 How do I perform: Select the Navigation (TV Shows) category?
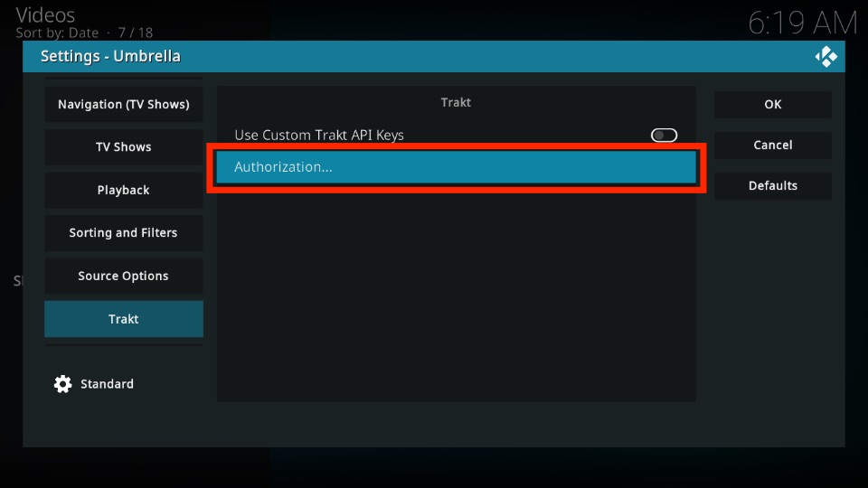point(124,104)
